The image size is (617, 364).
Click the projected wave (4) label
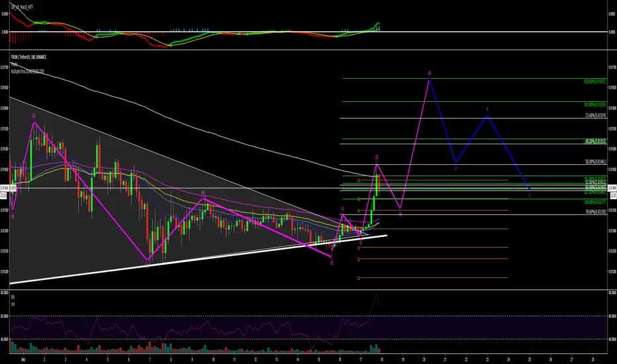click(x=400, y=214)
